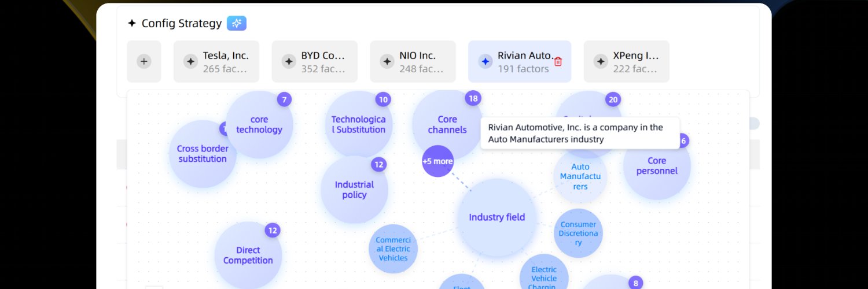The height and width of the screenshot is (289, 868).
Task: Delete Rivian using the red trash icon
Action: (x=558, y=61)
